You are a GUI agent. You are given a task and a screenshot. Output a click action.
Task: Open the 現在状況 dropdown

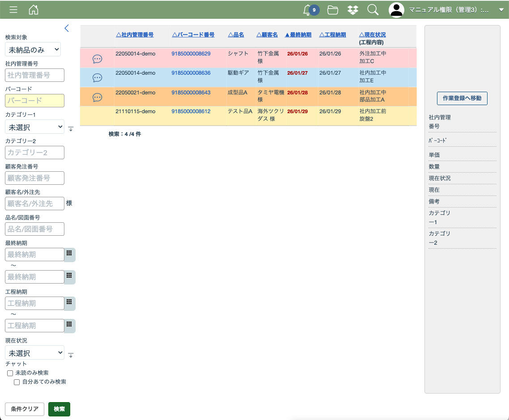34,353
